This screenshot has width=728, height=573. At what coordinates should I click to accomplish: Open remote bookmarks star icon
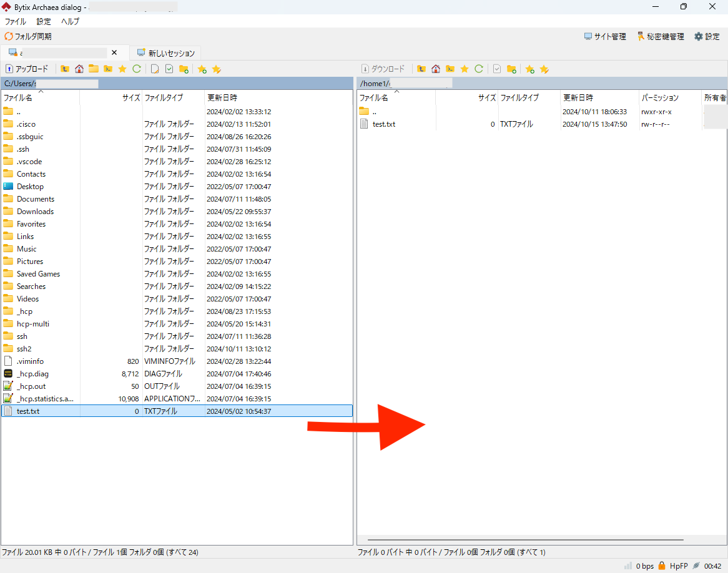click(x=464, y=69)
